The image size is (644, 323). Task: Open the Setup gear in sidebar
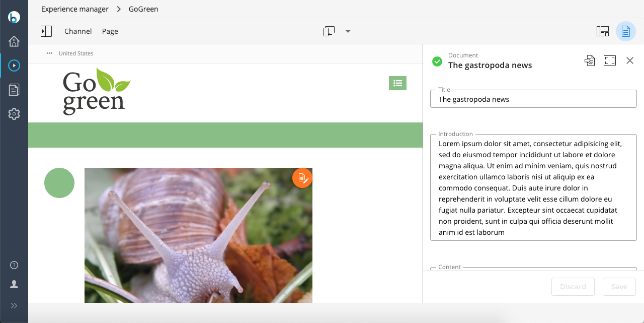point(14,114)
